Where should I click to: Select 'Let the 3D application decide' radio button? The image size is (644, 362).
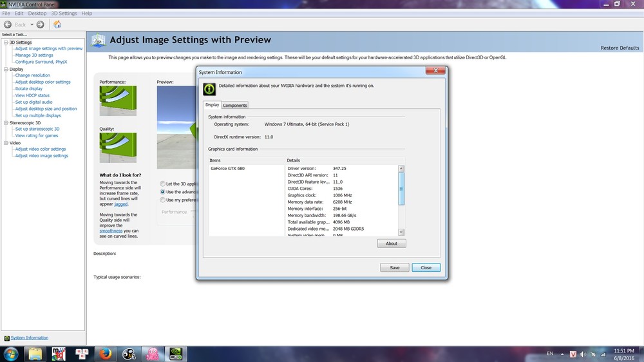pyautogui.click(x=163, y=184)
